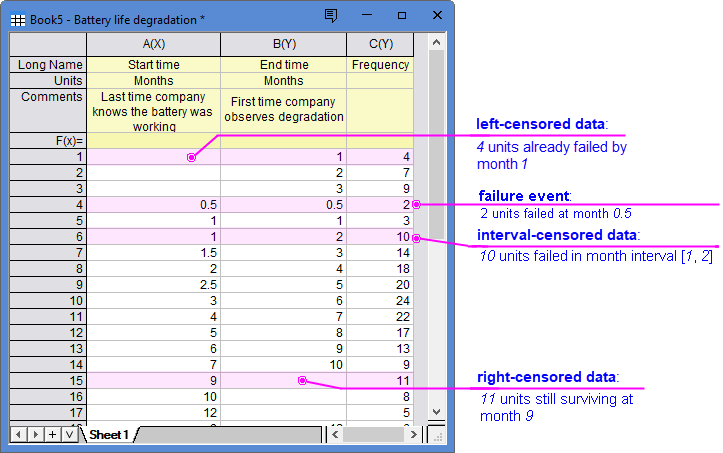Click empty End time cell in row 16
Screen dimensions: 723x453
[284, 397]
